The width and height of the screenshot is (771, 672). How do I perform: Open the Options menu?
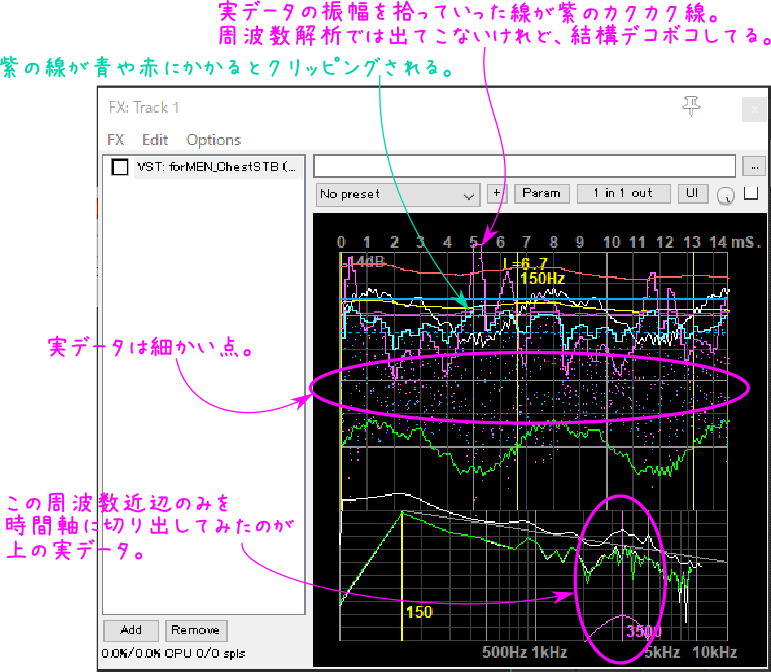point(213,141)
